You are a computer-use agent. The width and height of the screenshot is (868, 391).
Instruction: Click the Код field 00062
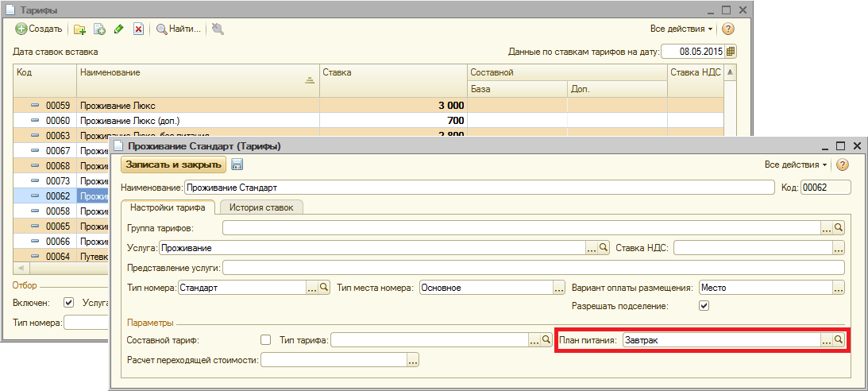[825, 188]
